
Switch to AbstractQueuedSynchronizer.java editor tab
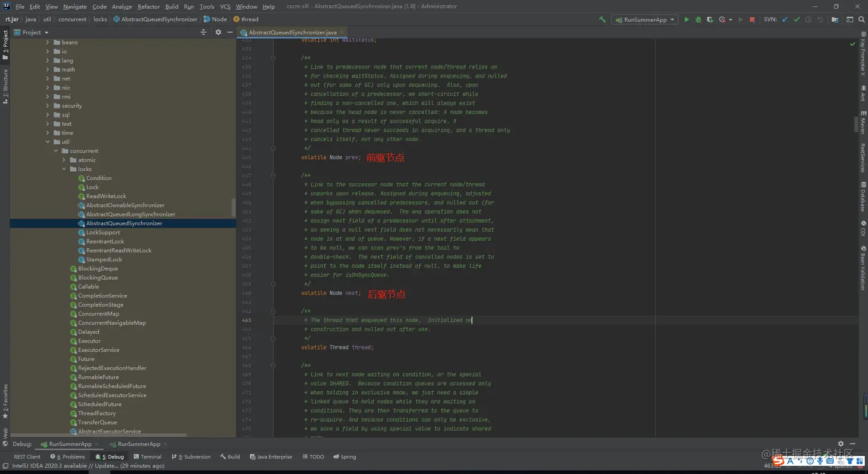pyautogui.click(x=293, y=32)
